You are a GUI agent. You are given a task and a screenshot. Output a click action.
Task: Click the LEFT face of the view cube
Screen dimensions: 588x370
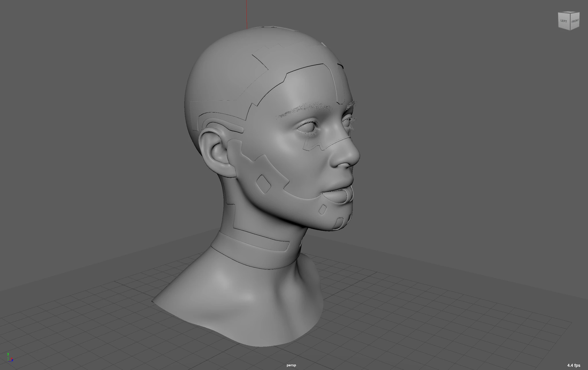point(564,21)
